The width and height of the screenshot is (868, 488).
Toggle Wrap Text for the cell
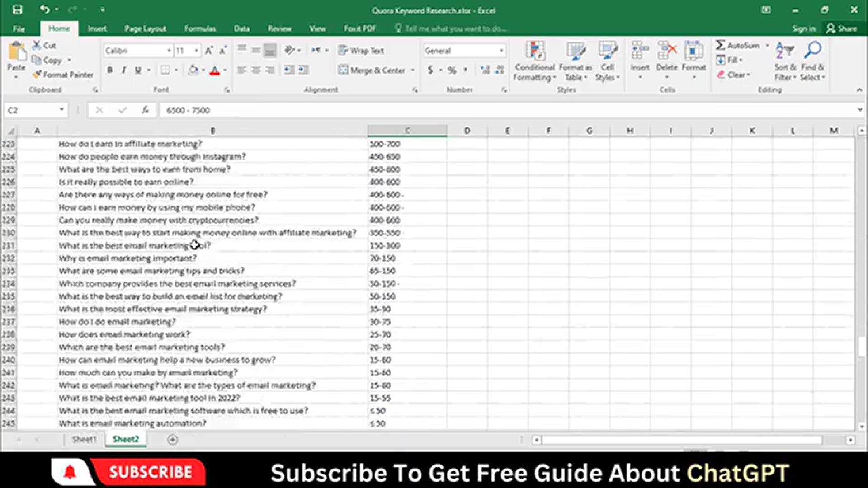point(361,51)
